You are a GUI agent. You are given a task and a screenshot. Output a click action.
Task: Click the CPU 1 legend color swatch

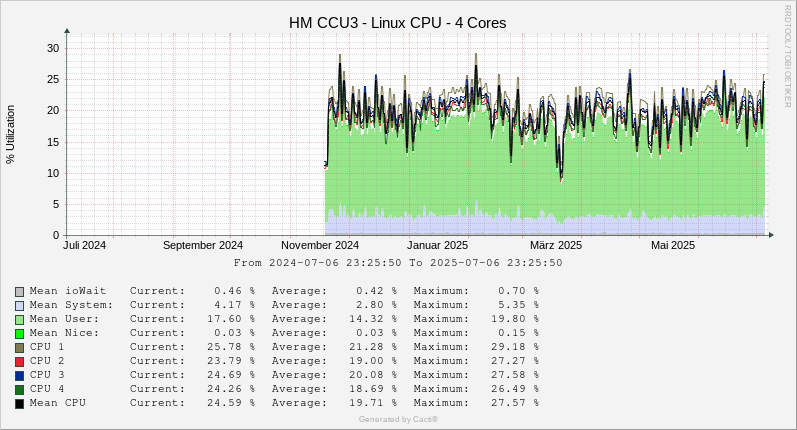point(19,348)
